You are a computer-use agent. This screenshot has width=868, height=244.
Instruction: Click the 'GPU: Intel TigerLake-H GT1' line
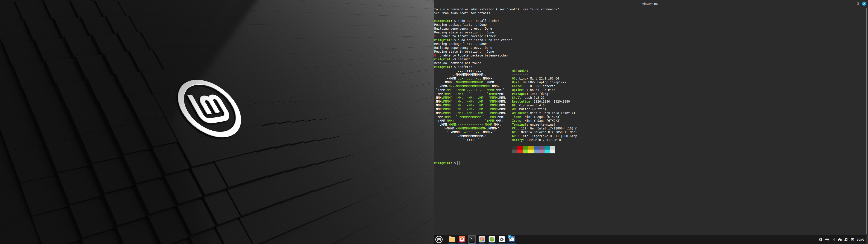coord(545,136)
